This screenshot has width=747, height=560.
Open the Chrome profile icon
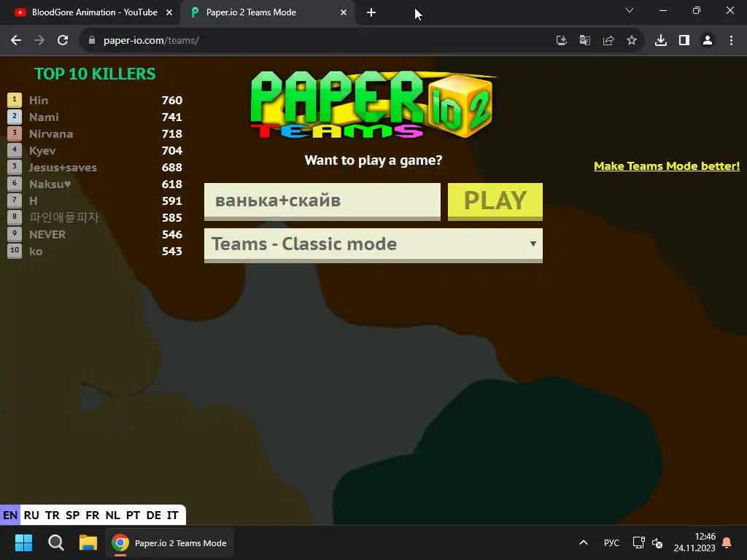coord(708,41)
